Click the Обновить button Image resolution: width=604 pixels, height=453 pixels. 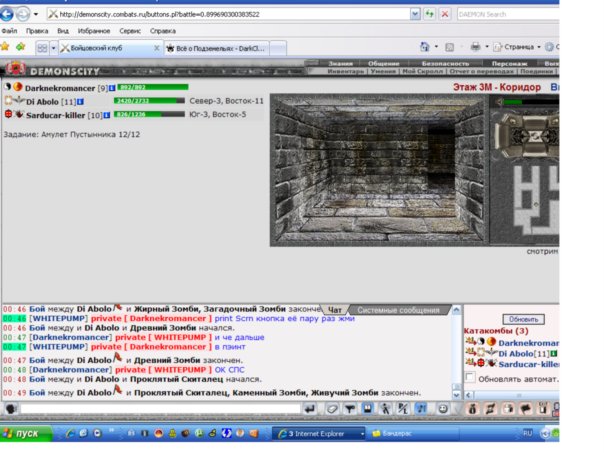tap(523, 319)
